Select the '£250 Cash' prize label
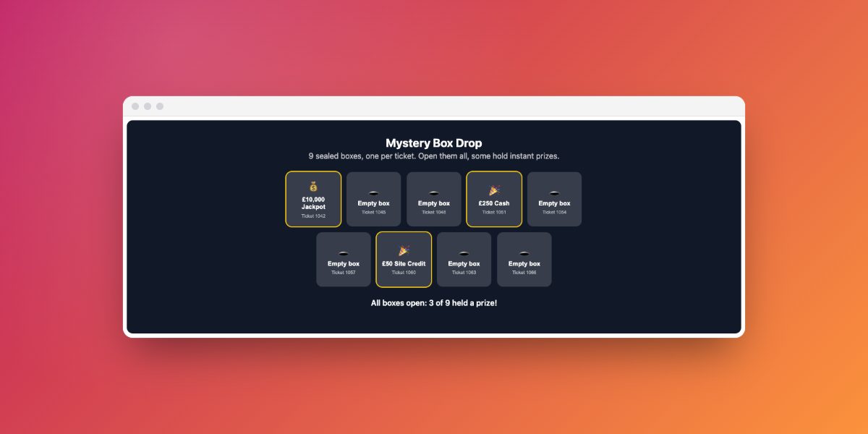The width and height of the screenshot is (868, 434). [x=494, y=203]
